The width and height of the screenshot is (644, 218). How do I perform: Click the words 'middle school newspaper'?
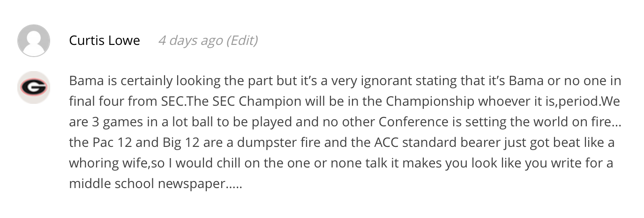[x=147, y=184]
